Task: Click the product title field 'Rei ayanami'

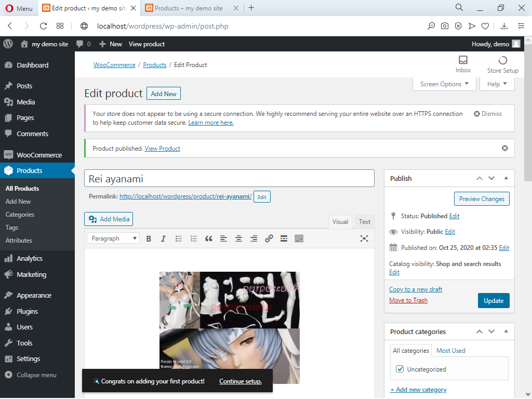Action: click(x=229, y=179)
